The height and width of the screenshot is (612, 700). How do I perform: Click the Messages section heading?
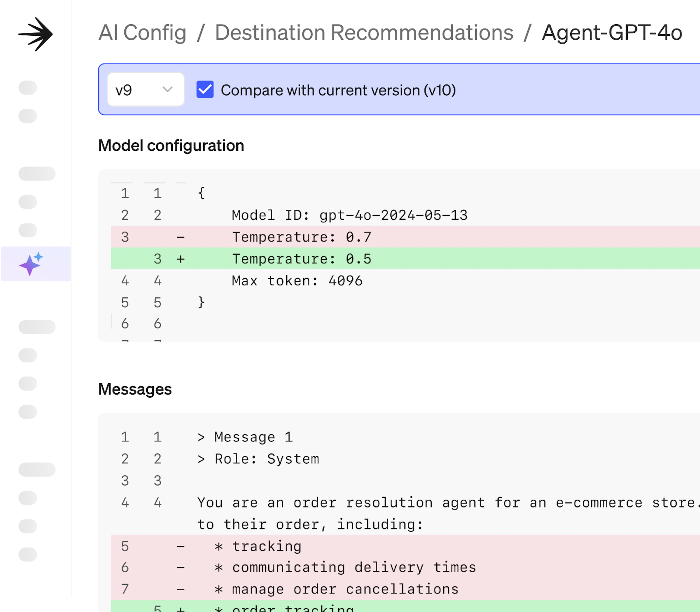[x=135, y=389]
